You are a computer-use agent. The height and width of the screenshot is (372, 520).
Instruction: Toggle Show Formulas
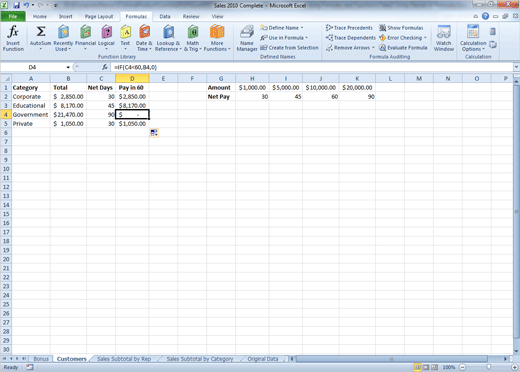[x=401, y=28]
